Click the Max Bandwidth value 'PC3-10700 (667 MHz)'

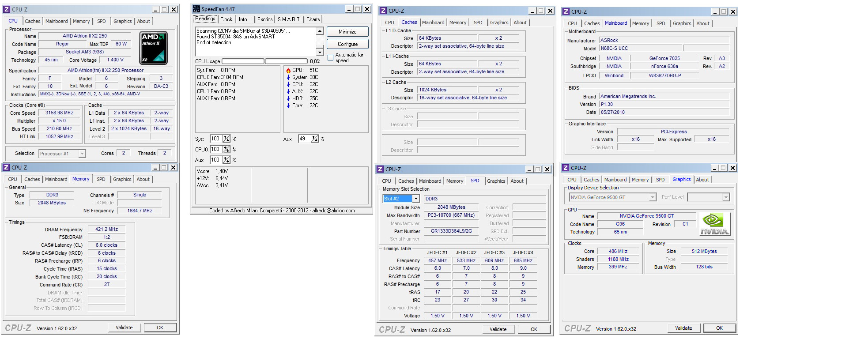click(x=451, y=215)
